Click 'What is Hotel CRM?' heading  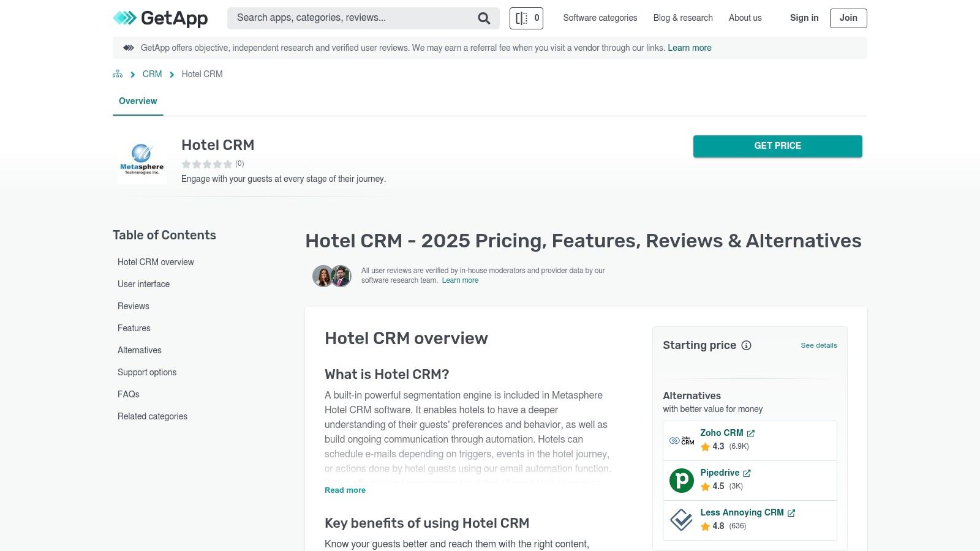click(x=387, y=374)
